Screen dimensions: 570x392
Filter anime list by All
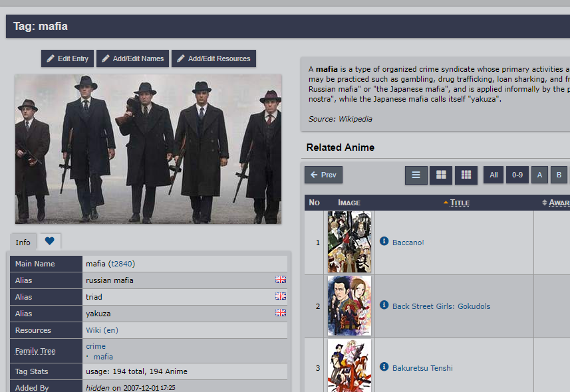pos(494,175)
